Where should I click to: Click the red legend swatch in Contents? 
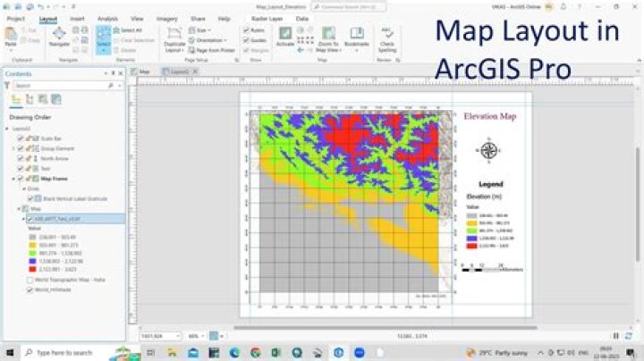click(x=32, y=269)
